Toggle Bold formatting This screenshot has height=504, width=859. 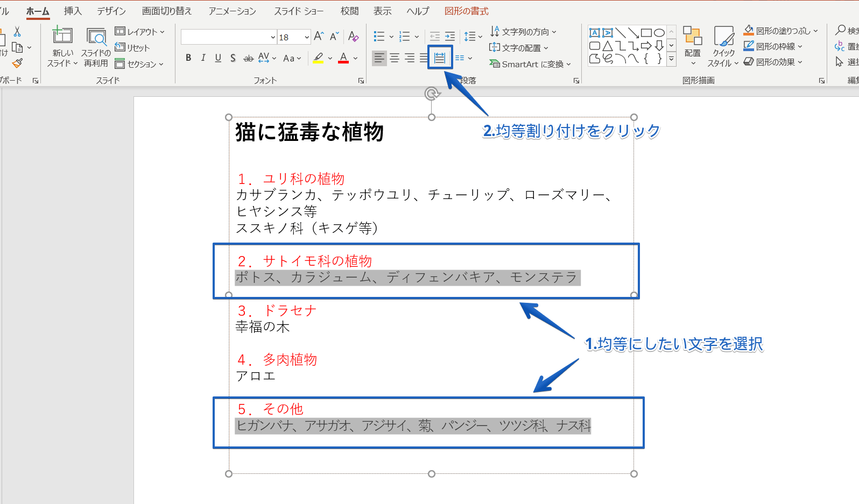[x=188, y=58]
